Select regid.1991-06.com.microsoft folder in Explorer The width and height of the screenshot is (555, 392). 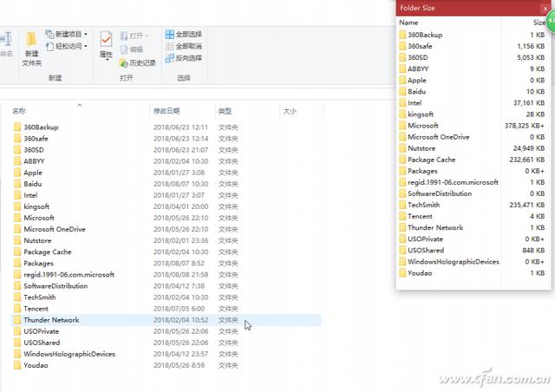point(64,274)
